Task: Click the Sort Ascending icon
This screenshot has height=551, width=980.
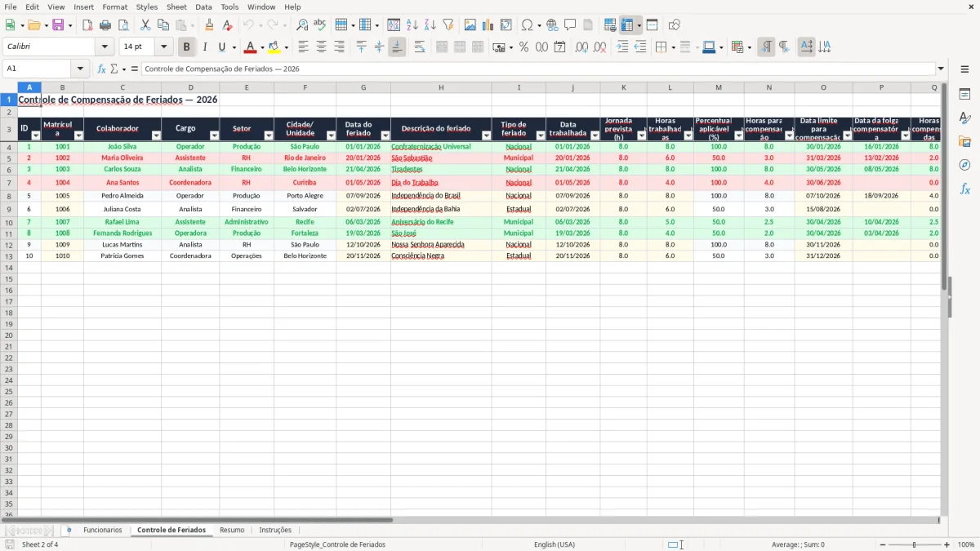Action: click(x=412, y=25)
